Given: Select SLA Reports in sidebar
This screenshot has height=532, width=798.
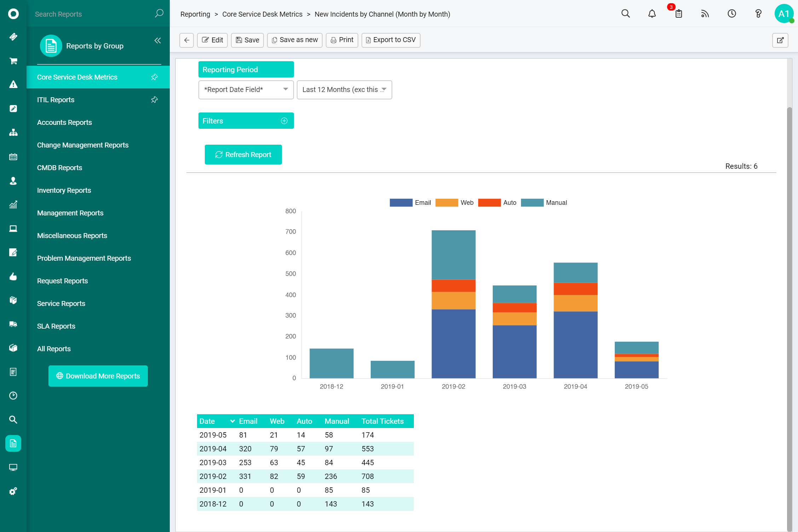Looking at the screenshot, I should (x=56, y=326).
